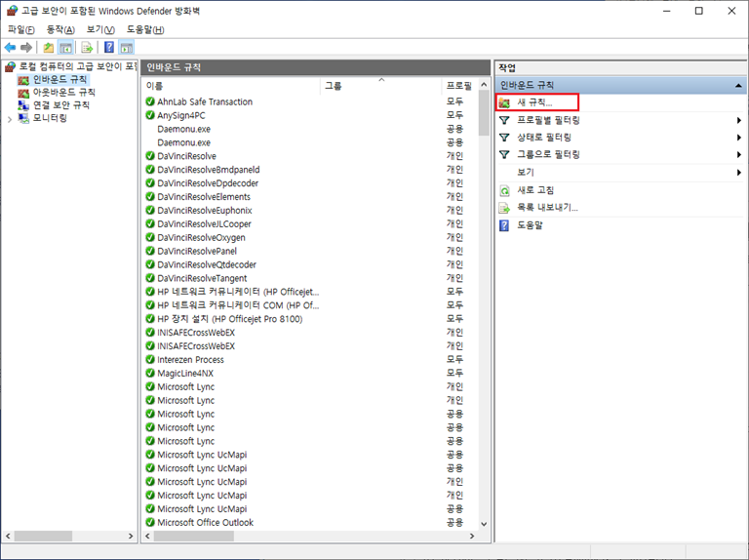749x560 pixels.
Task: Click green check icon of Interezen Process
Action: click(150, 359)
